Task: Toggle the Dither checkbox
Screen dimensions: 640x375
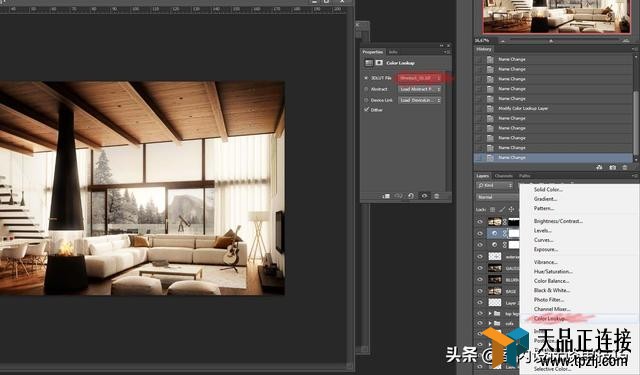Action: 366,110
